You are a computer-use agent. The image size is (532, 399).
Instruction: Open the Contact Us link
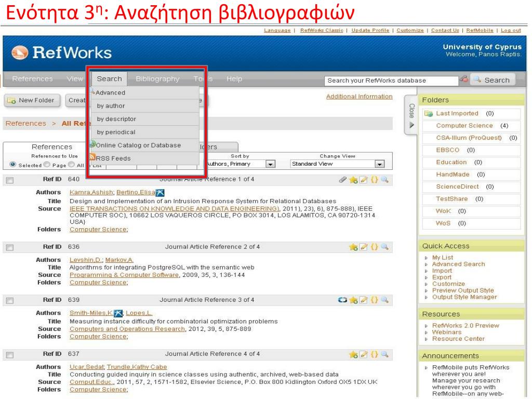click(x=445, y=31)
